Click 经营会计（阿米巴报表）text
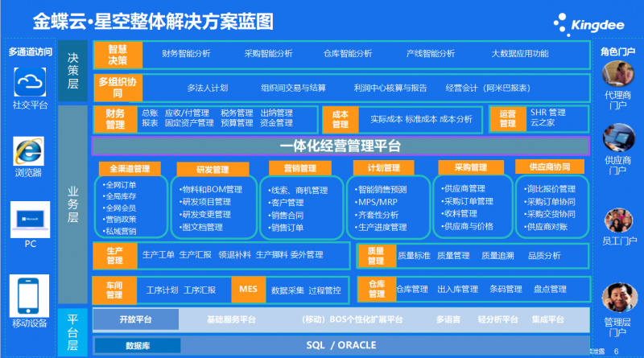This screenshot has width=644, height=358. point(488,88)
